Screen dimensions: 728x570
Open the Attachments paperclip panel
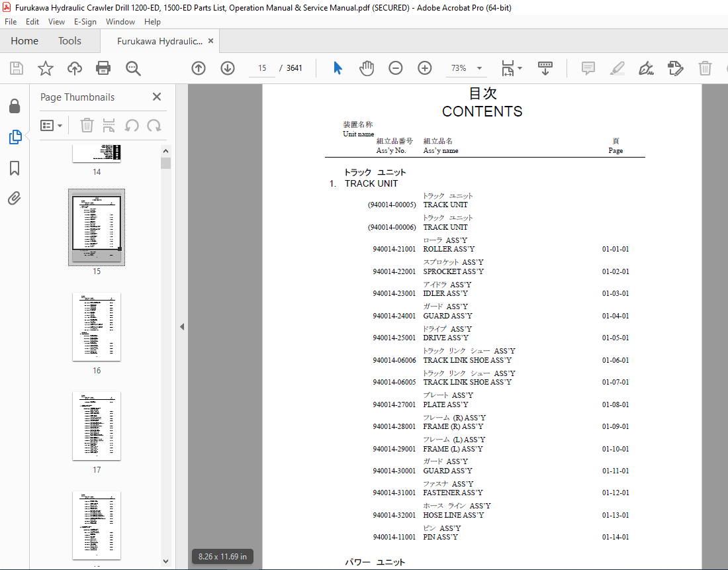[x=15, y=198]
